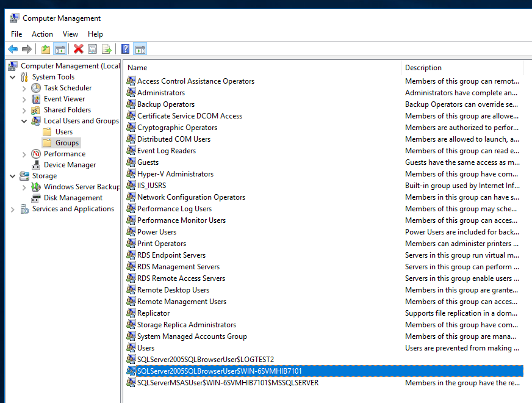Select Access Control Assistance Operators group
The width and height of the screenshot is (532, 403).
tap(196, 81)
